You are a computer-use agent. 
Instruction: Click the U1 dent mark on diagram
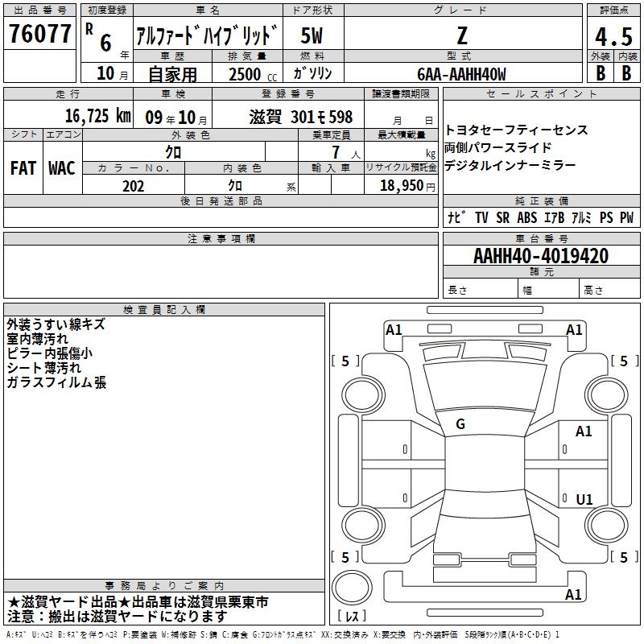pos(584,500)
